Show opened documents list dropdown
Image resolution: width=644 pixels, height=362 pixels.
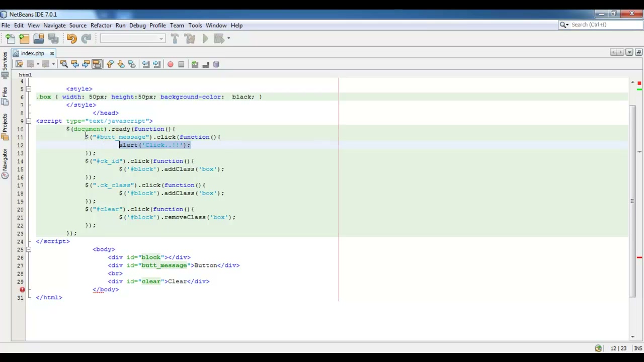[x=629, y=53]
